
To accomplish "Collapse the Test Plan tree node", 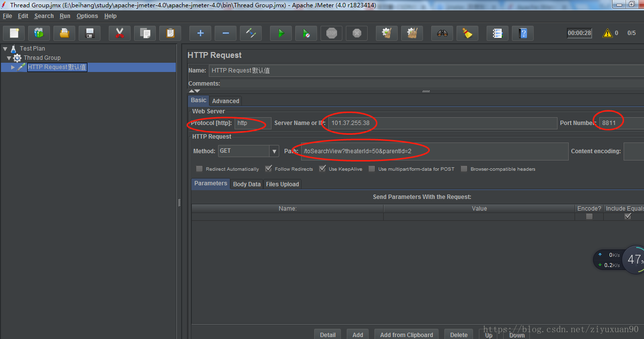I will (x=5, y=49).
